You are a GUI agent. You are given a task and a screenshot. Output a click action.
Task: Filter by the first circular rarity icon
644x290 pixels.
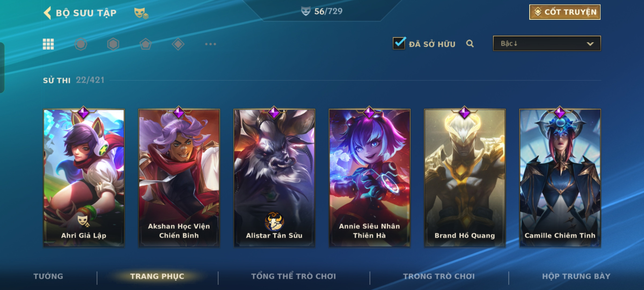tap(81, 44)
